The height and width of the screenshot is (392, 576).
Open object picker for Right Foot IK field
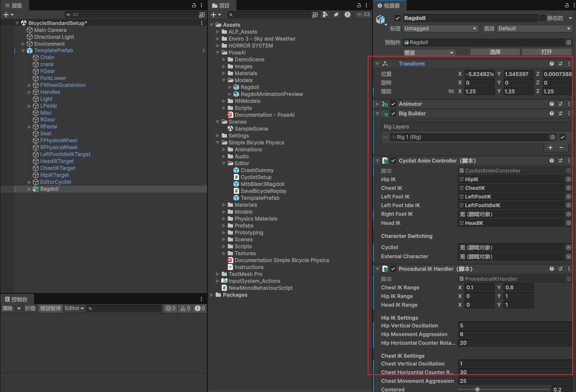(568, 214)
